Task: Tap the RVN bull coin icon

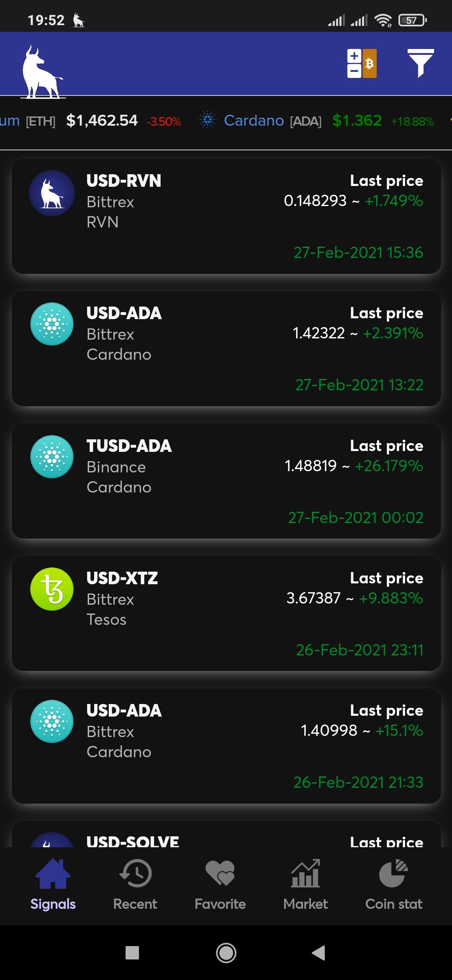Action: point(52,193)
